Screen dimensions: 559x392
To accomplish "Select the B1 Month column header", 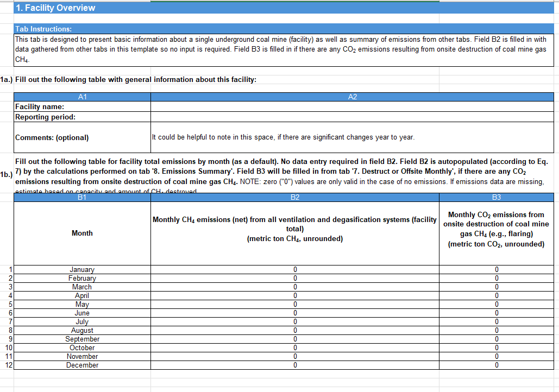I will [82, 197].
